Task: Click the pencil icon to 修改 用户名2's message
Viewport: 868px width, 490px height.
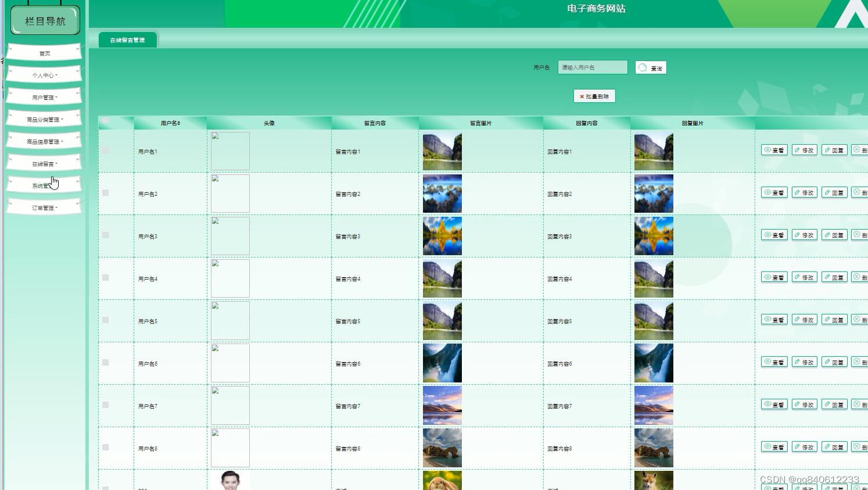Action: click(798, 192)
